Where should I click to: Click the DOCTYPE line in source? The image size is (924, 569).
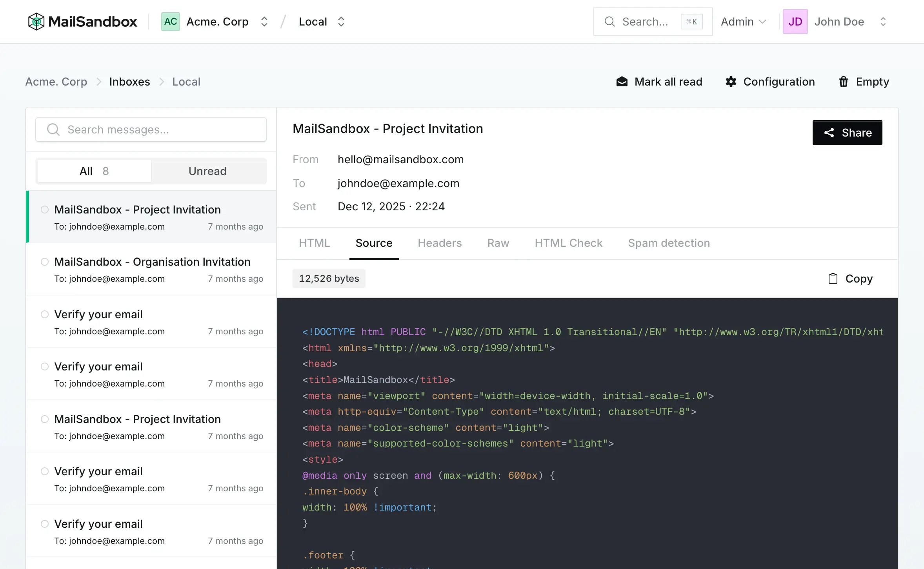pos(592,332)
